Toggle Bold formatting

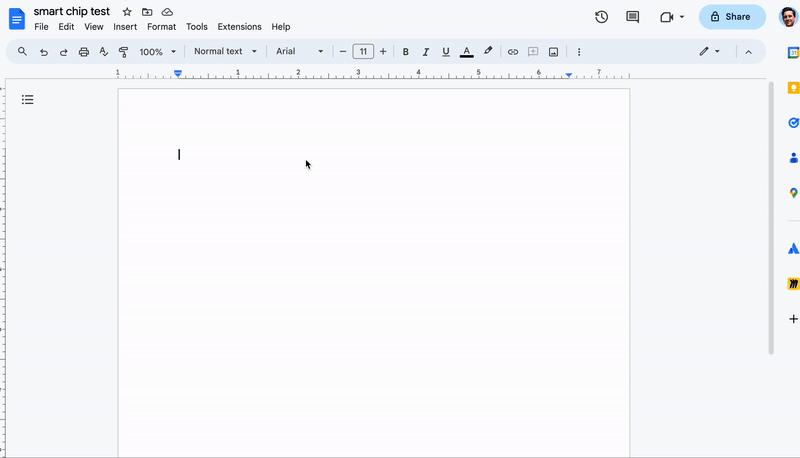click(x=406, y=52)
